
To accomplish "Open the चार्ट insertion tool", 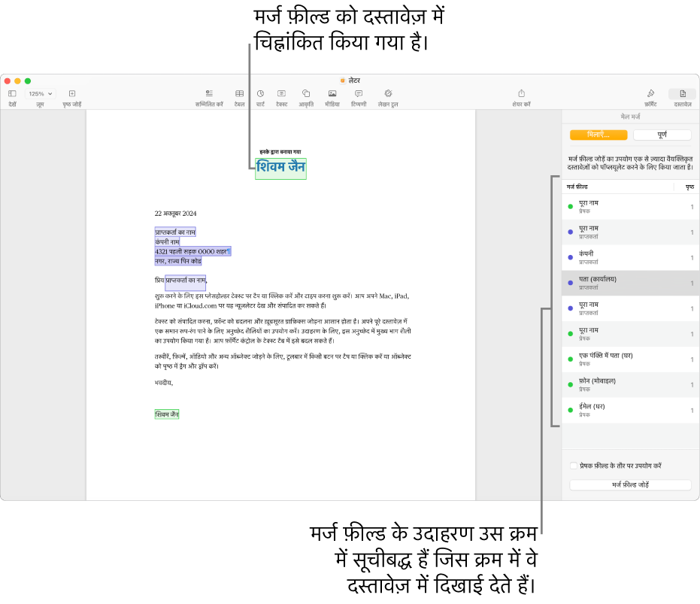I will click(259, 93).
